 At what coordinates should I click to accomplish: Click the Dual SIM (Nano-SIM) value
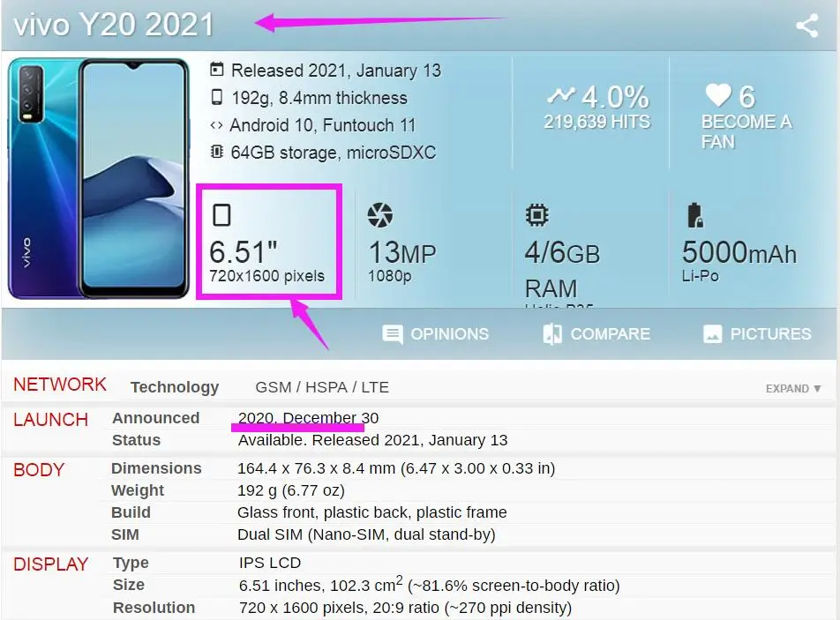366,534
